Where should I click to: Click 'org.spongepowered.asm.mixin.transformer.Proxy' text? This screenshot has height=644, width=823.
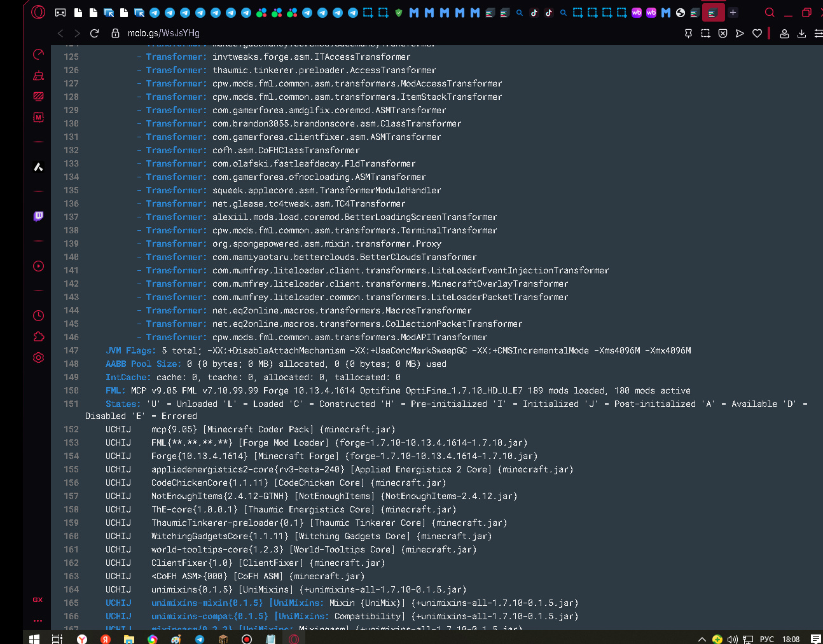pos(327,243)
